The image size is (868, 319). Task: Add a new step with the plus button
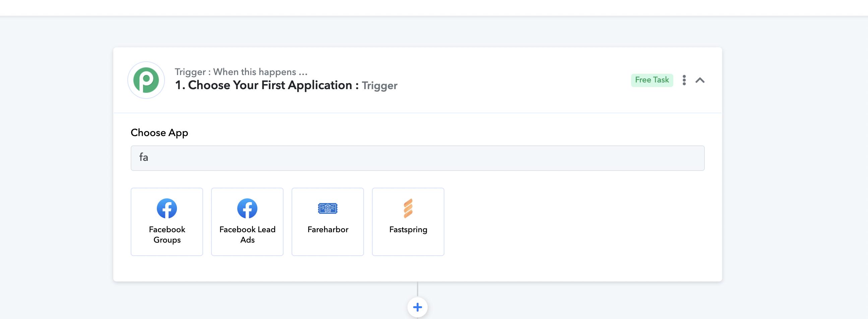417,307
